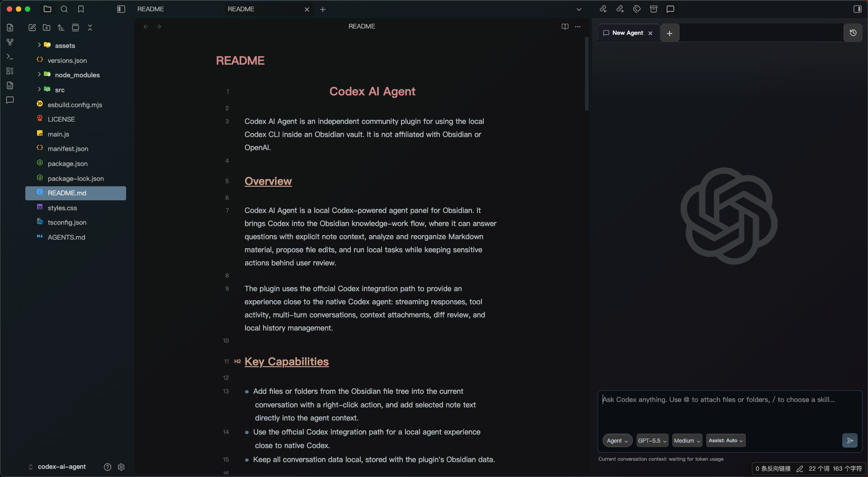Add a new tab with plus button
This screenshot has height=477, width=868.
pyautogui.click(x=323, y=9)
